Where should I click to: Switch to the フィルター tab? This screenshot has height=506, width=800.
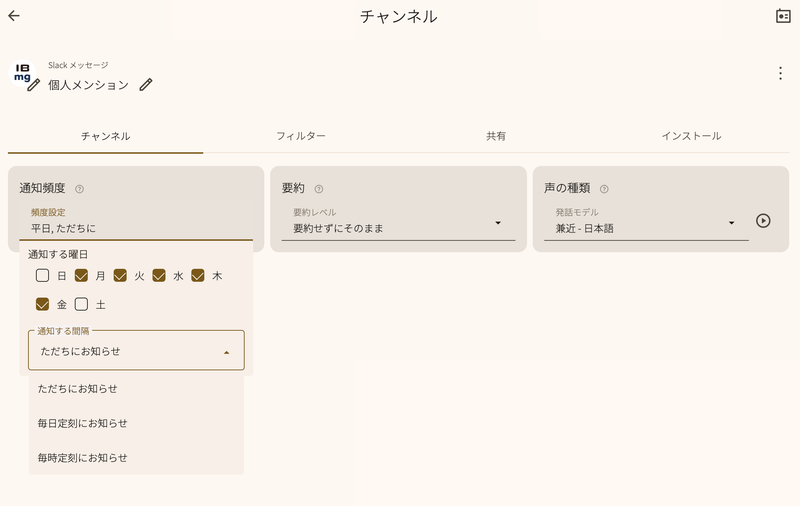301,136
